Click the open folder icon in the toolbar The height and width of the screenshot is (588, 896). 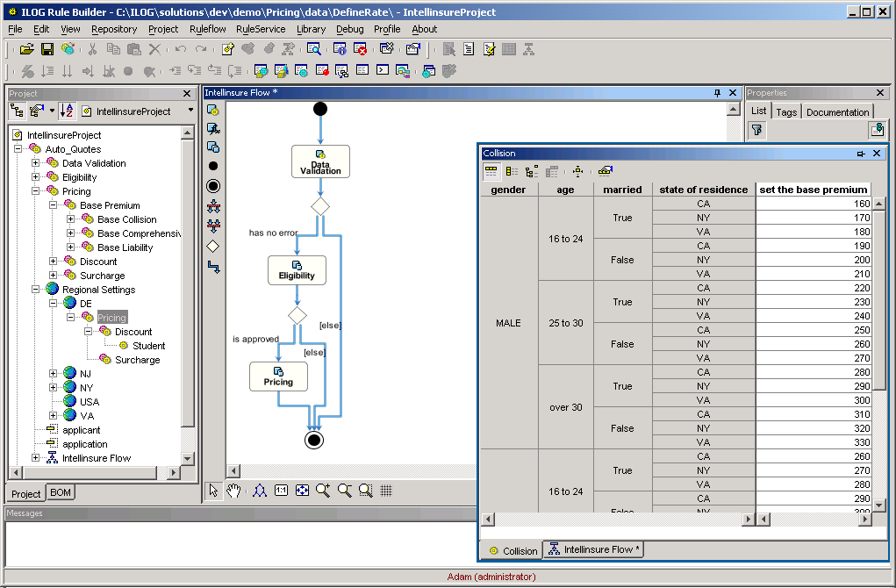coord(26,50)
